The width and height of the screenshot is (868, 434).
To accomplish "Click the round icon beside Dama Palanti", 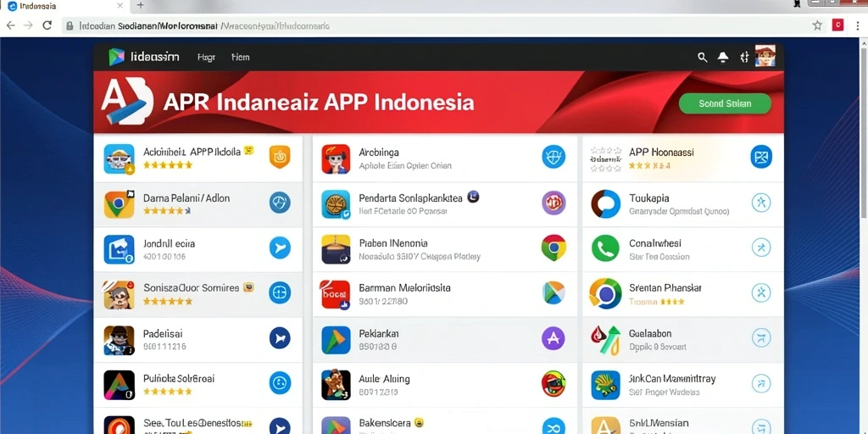I will click(x=280, y=203).
